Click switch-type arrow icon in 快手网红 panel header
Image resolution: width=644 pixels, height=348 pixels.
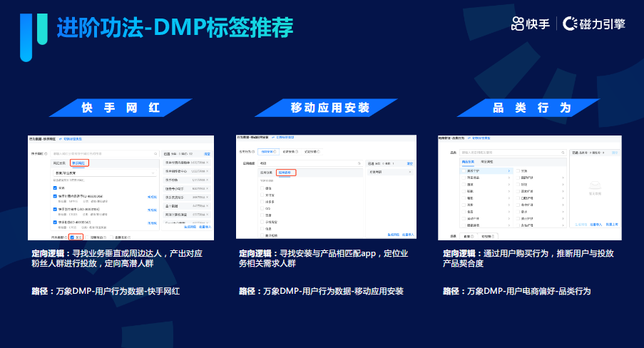click(x=61, y=139)
